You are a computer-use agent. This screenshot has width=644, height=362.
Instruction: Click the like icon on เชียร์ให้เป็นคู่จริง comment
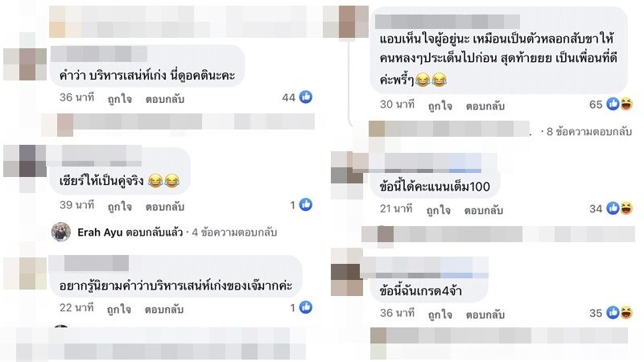[x=306, y=204]
